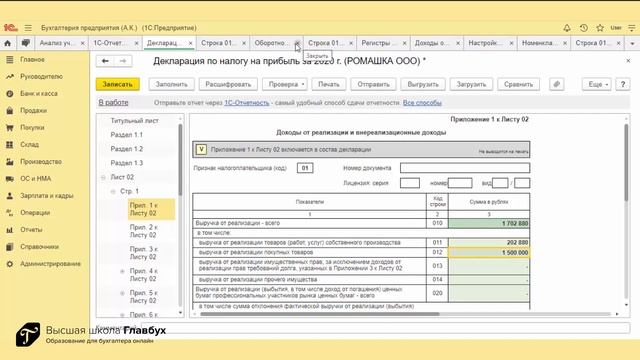Click Номер документа input field
The height and width of the screenshot is (360, 640).
coord(465,168)
